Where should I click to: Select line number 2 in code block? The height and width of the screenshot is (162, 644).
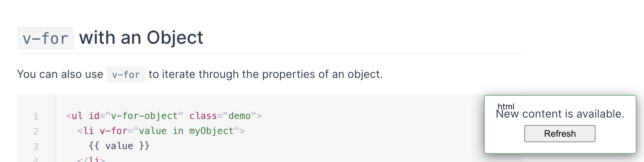36,131
